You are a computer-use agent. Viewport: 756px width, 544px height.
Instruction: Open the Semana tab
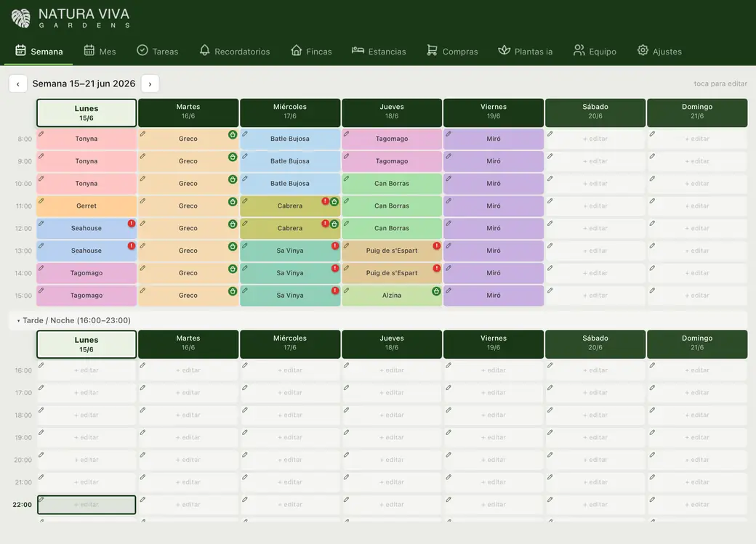click(39, 52)
